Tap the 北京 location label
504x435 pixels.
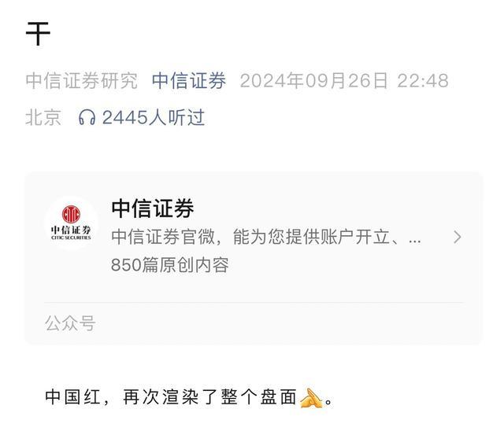[43, 117]
